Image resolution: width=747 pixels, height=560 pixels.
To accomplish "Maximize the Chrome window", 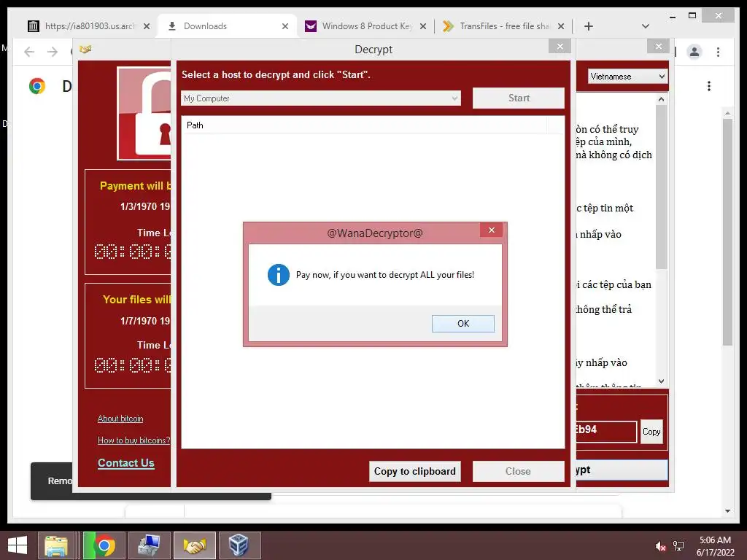I will [x=692, y=16].
